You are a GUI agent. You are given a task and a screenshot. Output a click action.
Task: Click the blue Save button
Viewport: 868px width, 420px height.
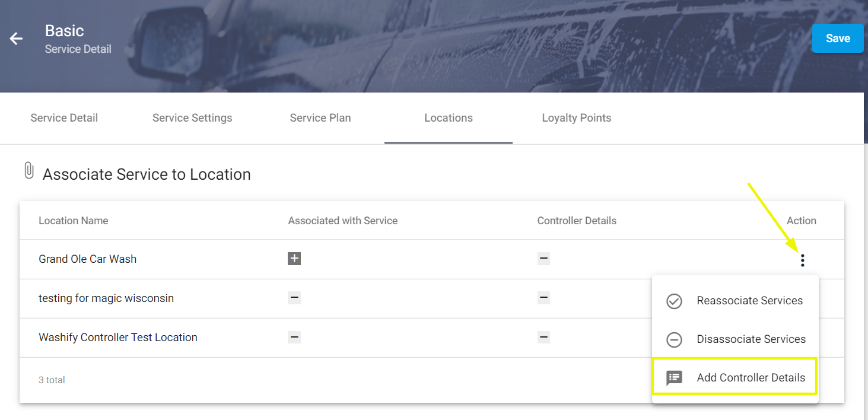pos(838,38)
